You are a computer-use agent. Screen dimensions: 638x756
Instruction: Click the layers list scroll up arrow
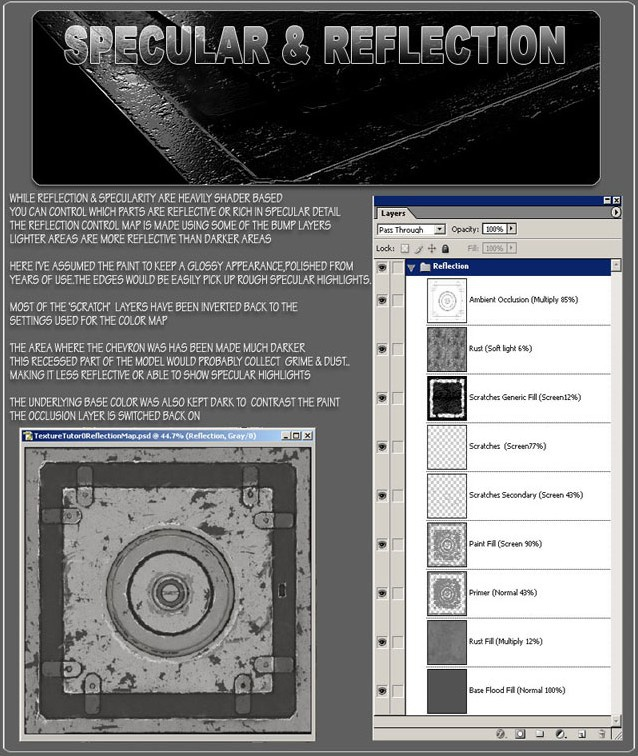click(x=616, y=265)
